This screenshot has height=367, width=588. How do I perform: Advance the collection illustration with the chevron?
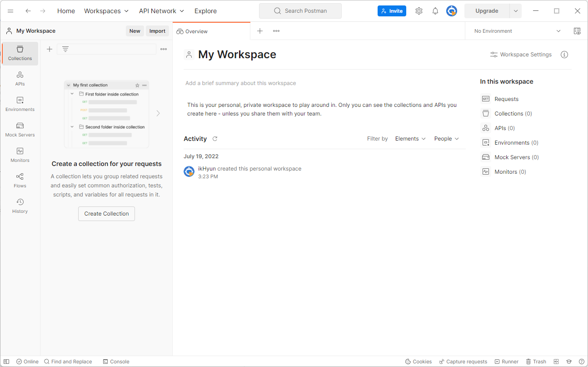click(x=158, y=113)
